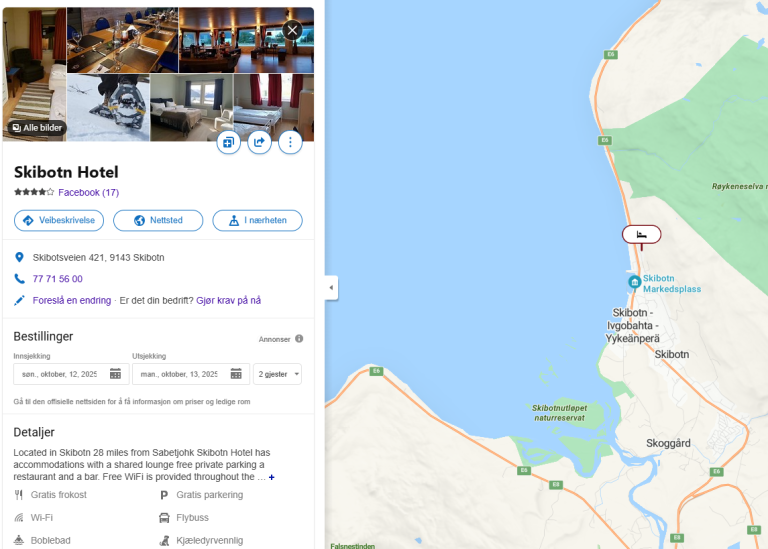Collapse the side panel with the arrow
Viewport: 768px width, 549px height.
click(332, 287)
